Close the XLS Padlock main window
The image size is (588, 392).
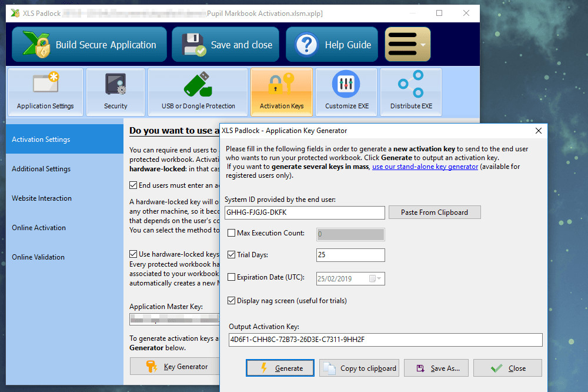[466, 13]
